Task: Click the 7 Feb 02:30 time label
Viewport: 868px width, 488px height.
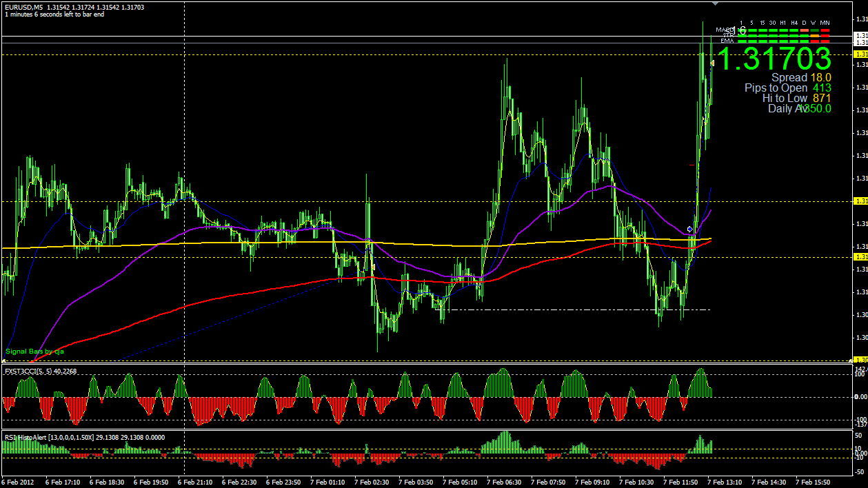Action: click(372, 482)
